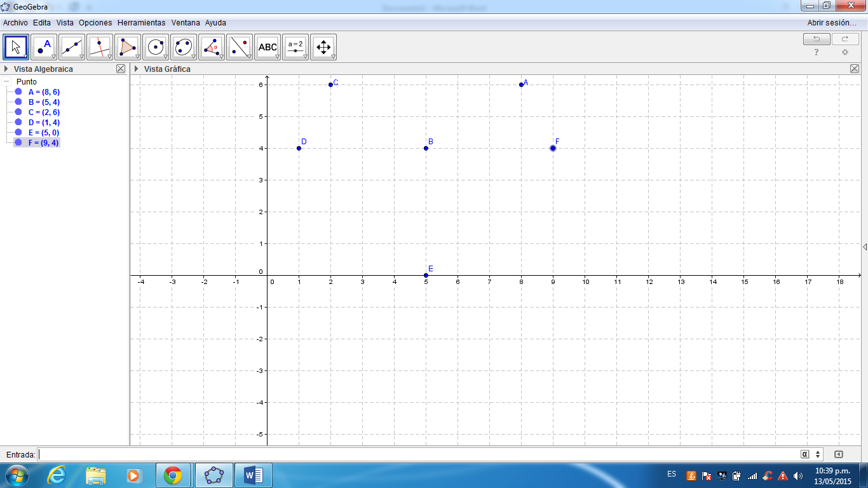Screen dimensions: 868x488
Task: Select the Move tool
Action: click(15, 46)
